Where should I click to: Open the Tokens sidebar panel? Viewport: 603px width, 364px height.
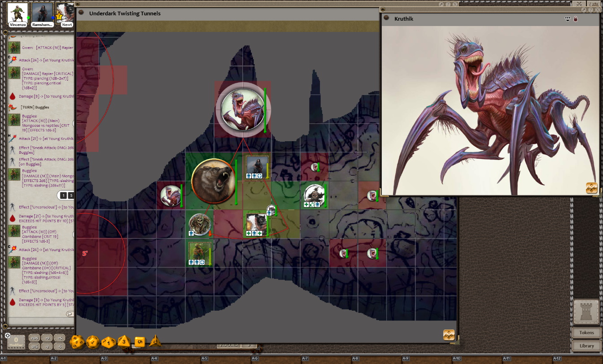[586, 333]
